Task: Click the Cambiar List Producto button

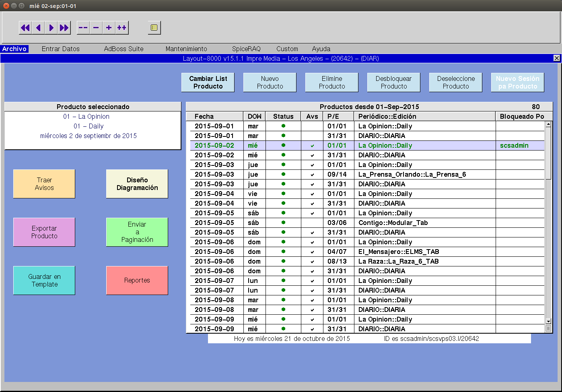Action: (x=208, y=83)
